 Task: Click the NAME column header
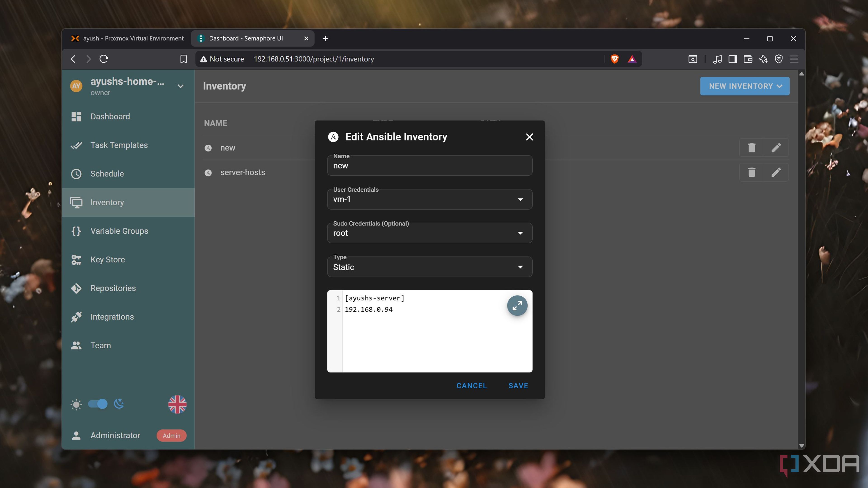(216, 123)
